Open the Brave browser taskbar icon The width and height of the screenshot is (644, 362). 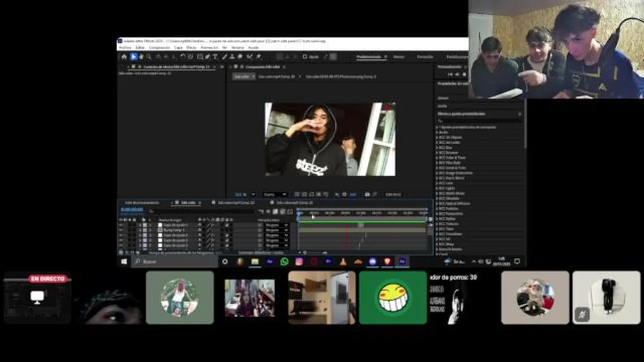[x=387, y=261]
